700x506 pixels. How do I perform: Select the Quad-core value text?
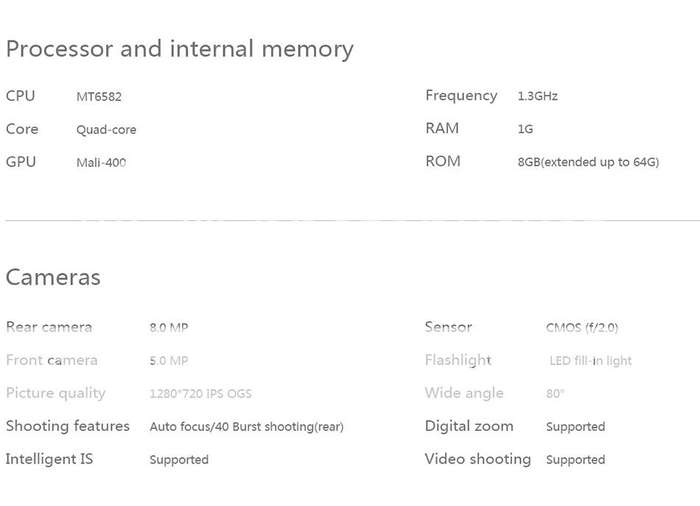pyautogui.click(x=106, y=130)
